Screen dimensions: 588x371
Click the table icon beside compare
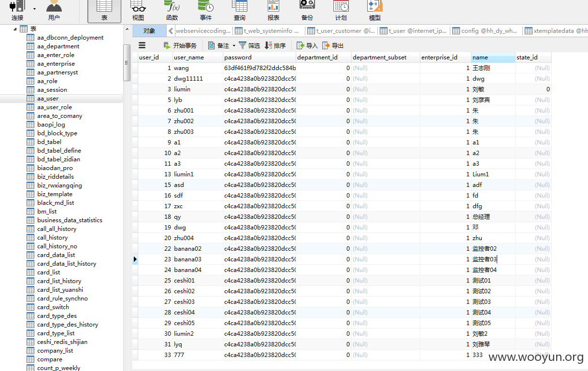(x=30, y=359)
